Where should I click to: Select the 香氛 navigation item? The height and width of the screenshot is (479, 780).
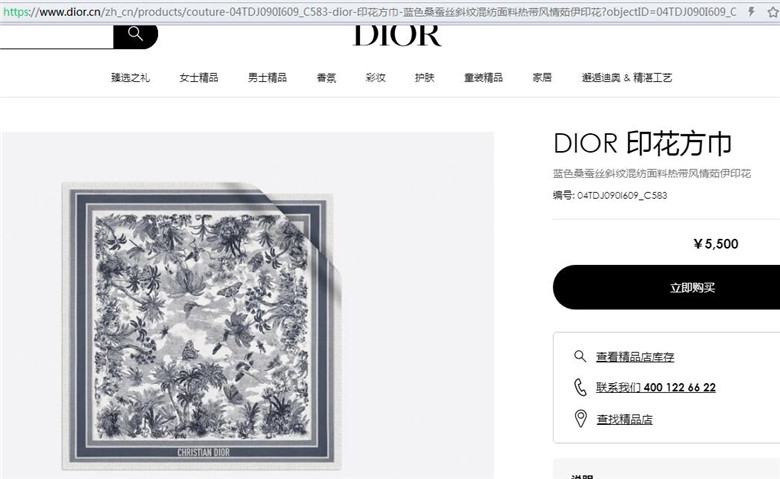point(326,78)
